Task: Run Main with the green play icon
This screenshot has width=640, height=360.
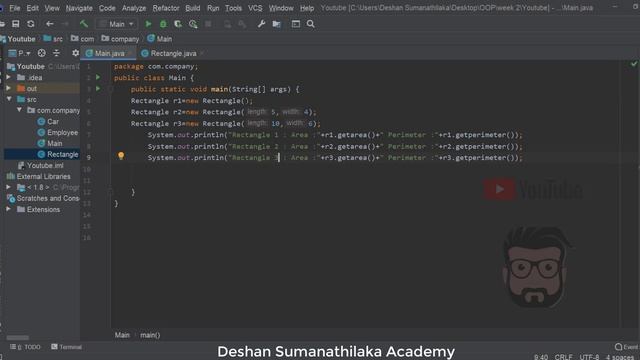Action: coord(148,24)
